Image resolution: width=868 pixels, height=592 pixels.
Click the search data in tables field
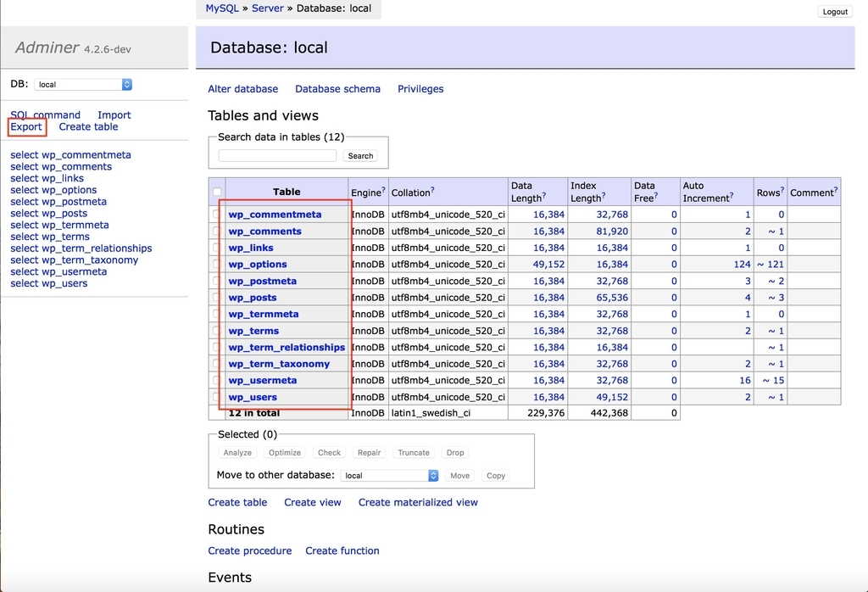point(277,155)
